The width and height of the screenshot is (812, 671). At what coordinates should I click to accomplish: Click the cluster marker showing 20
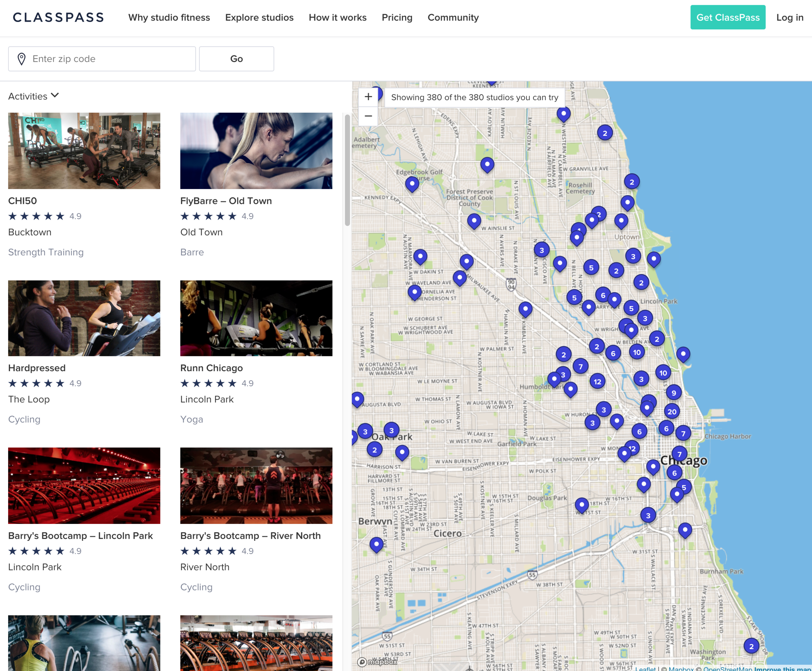(672, 411)
